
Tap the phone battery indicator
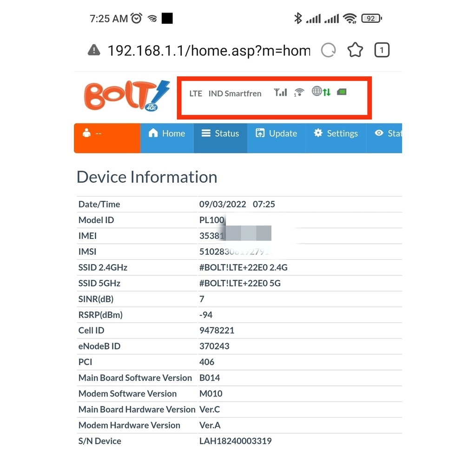pyautogui.click(x=371, y=19)
